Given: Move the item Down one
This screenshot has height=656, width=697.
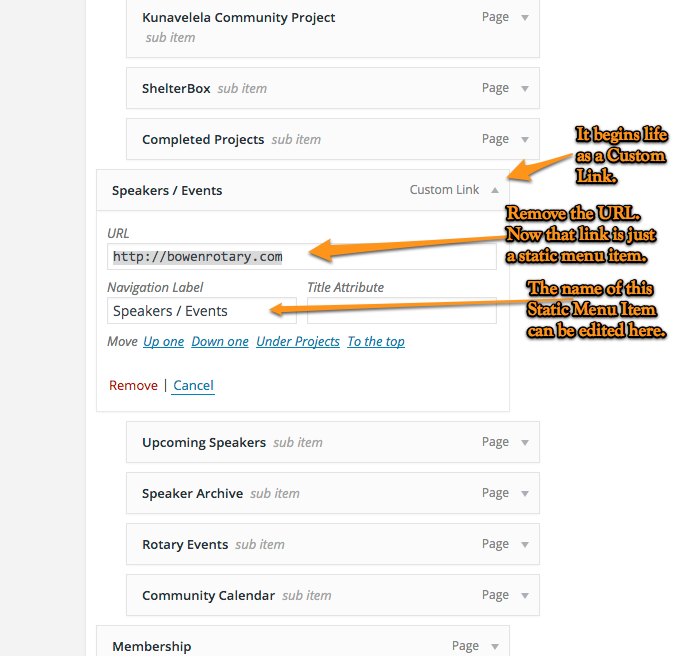Looking at the screenshot, I should 220,342.
